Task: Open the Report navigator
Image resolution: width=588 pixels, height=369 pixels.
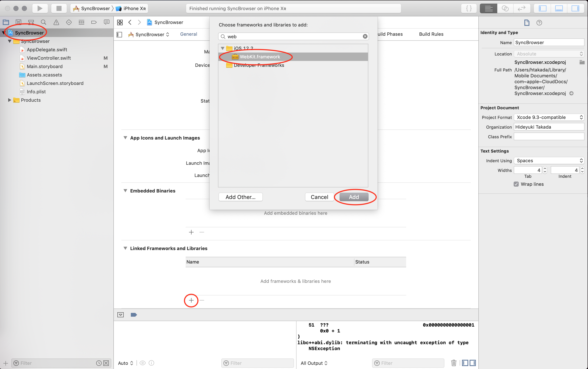Action: [107, 22]
